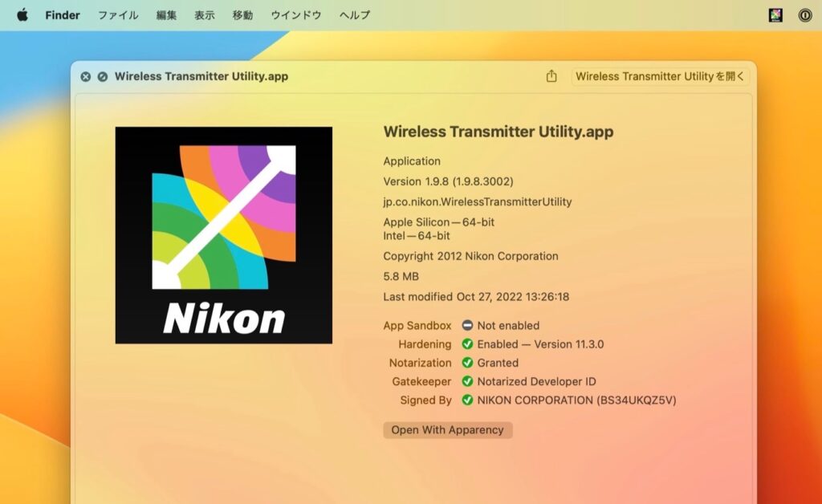
Task: Click the green check beside Notarization
Action: coord(467,363)
